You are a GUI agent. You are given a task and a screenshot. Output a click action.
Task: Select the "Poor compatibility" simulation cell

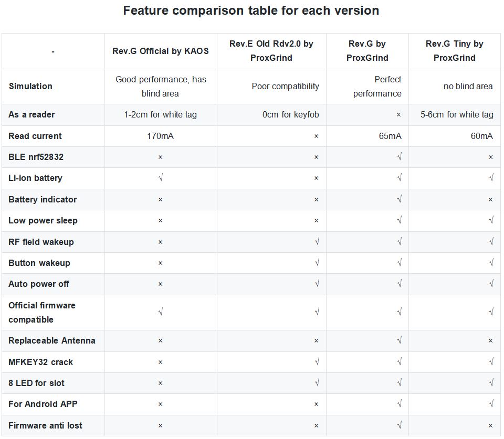pyautogui.click(x=285, y=86)
